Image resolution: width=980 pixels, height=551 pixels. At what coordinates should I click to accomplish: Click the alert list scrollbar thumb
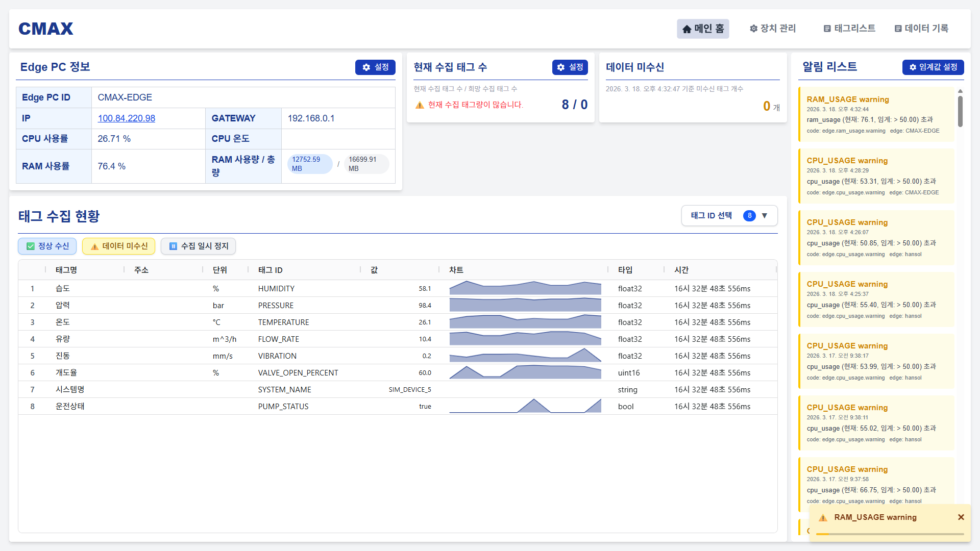(x=960, y=111)
